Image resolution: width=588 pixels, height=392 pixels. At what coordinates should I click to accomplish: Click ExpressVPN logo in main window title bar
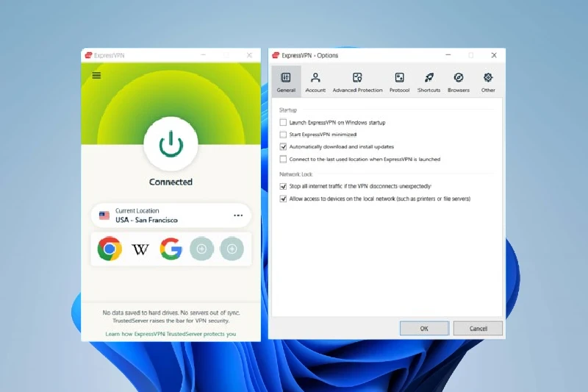coord(88,55)
